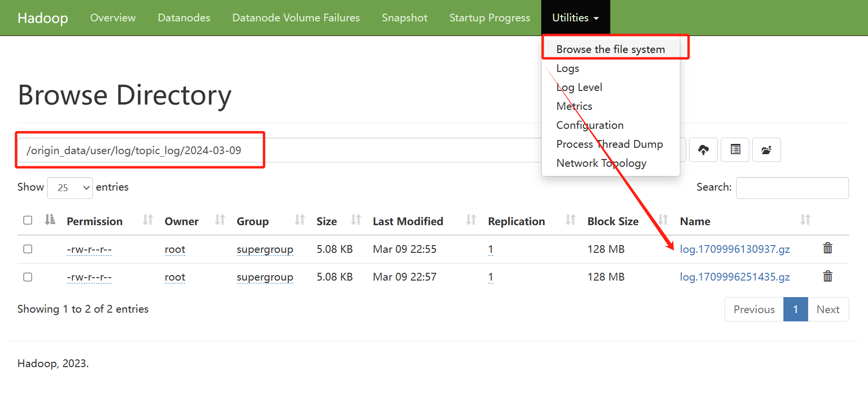Sort table by Owner column

pyautogui.click(x=220, y=220)
